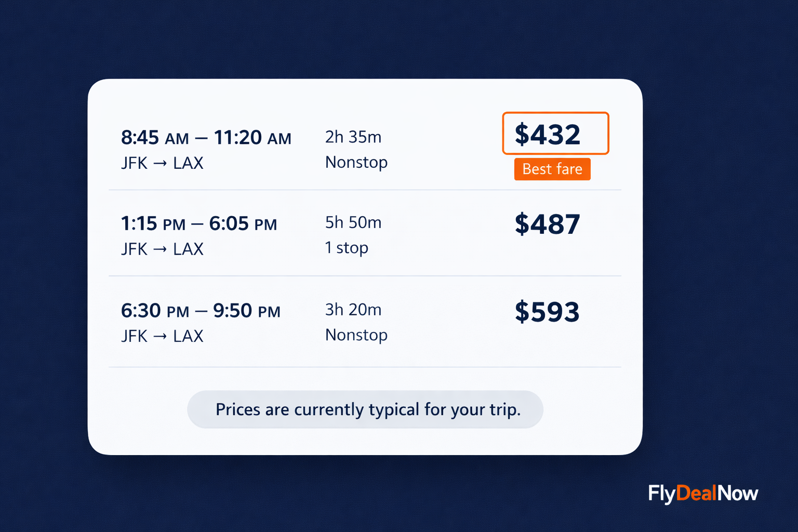This screenshot has height=532, width=798.
Task: Click JFK → LAX route of second flight
Action: (162, 249)
